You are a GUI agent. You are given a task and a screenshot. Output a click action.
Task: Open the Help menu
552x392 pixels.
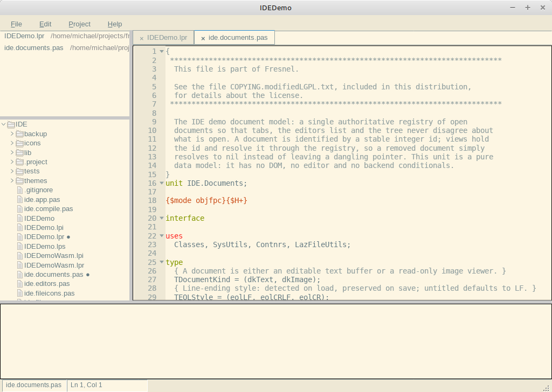[115, 24]
